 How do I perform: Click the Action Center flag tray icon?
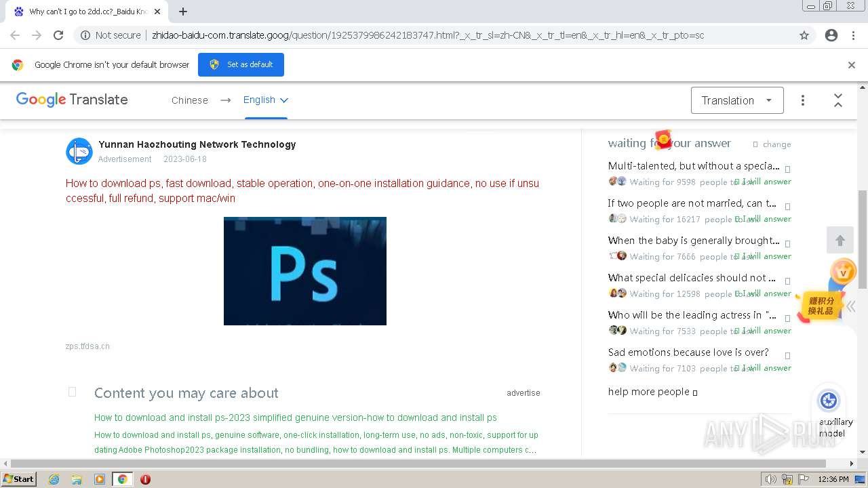(x=804, y=479)
